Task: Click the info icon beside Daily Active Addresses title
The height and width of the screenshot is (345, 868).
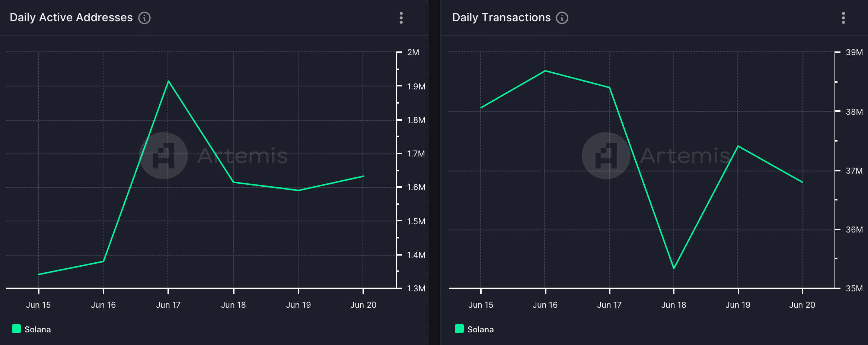Action: [x=145, y=18]
